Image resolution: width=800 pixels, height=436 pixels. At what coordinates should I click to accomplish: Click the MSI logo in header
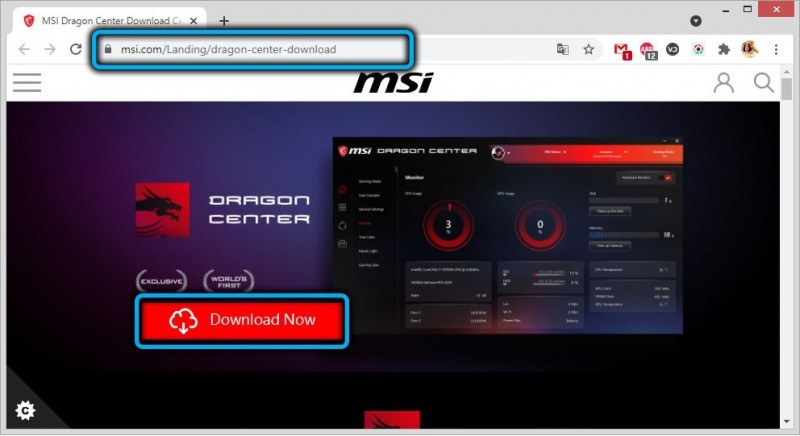(393, 82)
